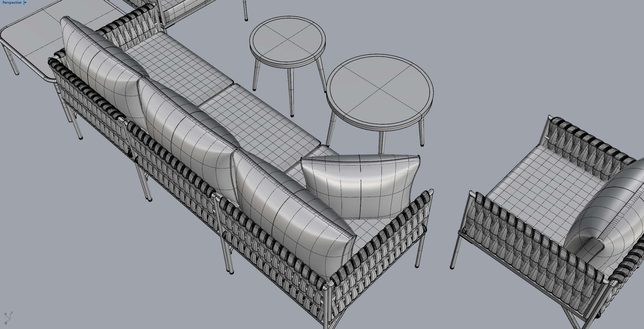Click the Perspective viewport title label
The height and width of the screenshot is (329, 644).
click(12, 3)
